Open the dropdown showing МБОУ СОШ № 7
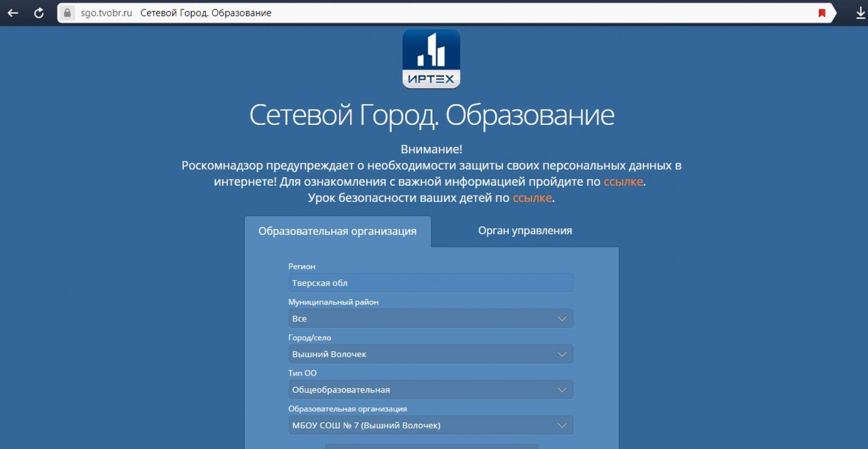 point(430,425)
